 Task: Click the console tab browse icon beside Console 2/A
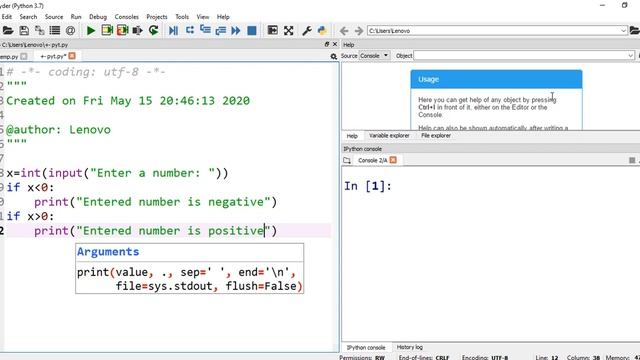click(347, 160)
